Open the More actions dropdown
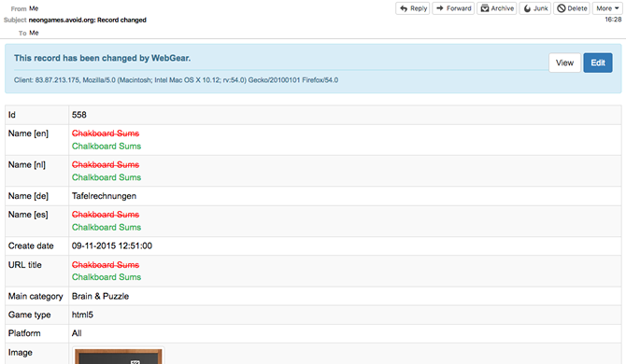Screen dimensions: 626x364 (607, 8)
